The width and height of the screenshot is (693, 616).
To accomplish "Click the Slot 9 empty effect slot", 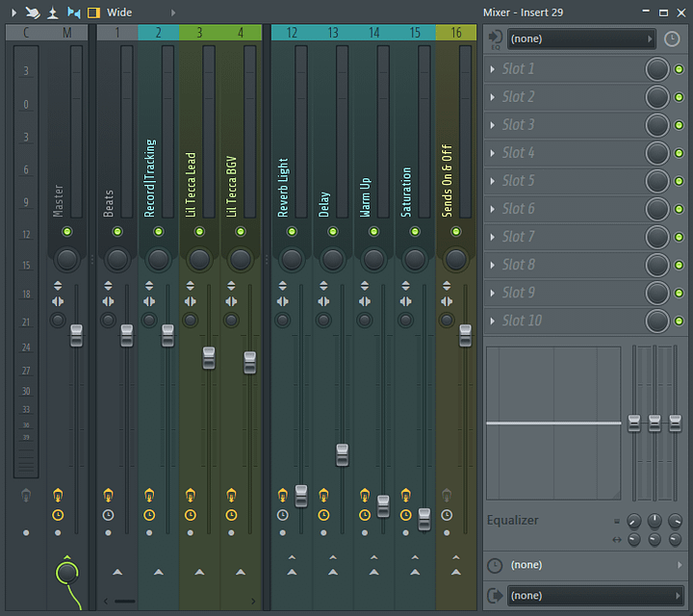I will coord(565,293).
